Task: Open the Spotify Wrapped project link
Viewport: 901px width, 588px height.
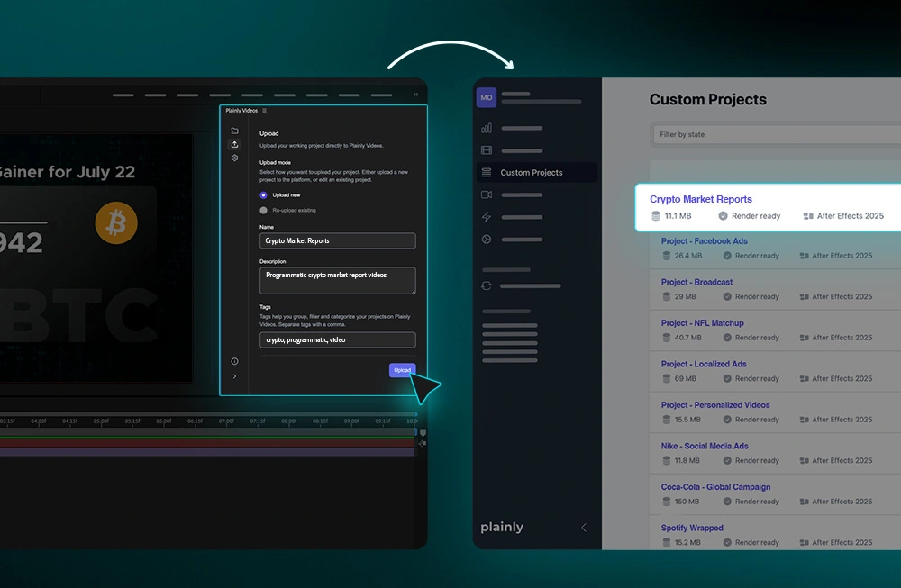Action: 692,528
